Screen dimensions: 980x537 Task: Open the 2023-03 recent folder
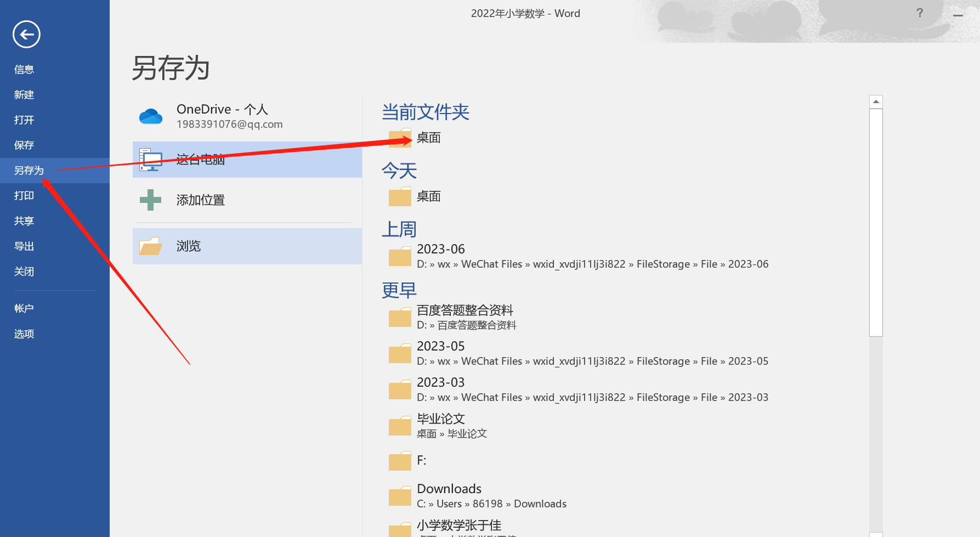click(x=441, y=382)
